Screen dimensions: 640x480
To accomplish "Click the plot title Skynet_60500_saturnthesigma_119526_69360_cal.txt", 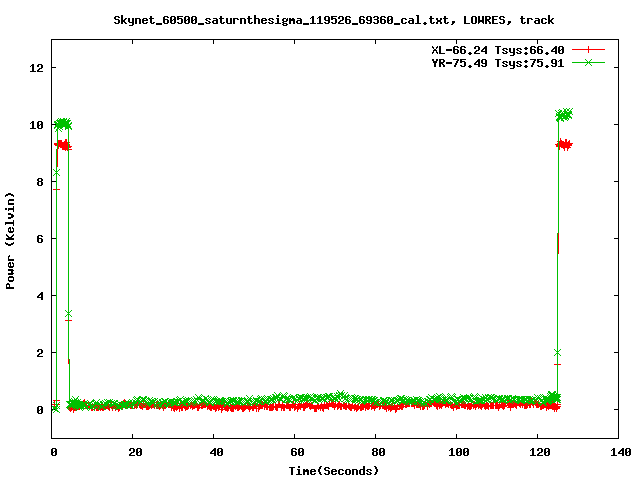I will [281, 20].
